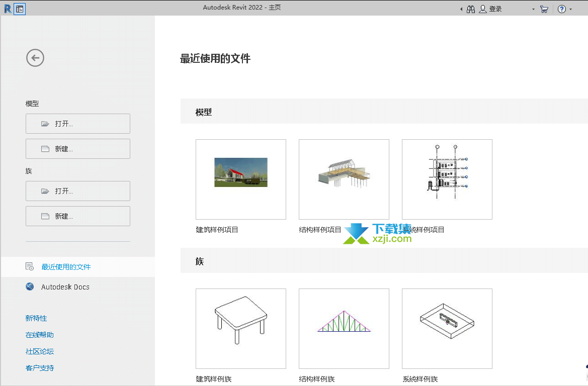Click the Home page toggle icon

coord(20,9)
